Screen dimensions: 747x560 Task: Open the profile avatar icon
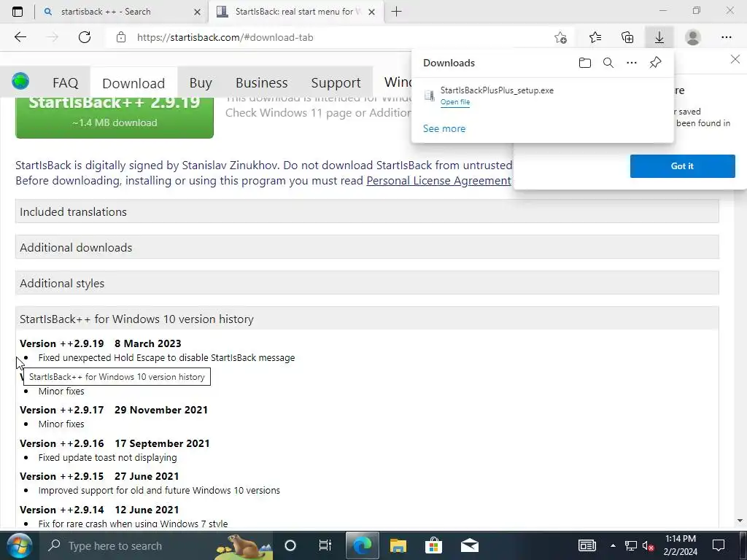click(x=693, y=37)
